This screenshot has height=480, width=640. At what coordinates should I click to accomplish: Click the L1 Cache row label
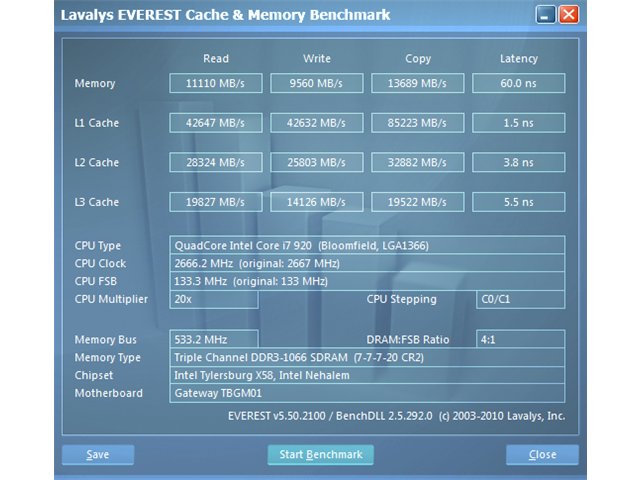pos(96,123)
